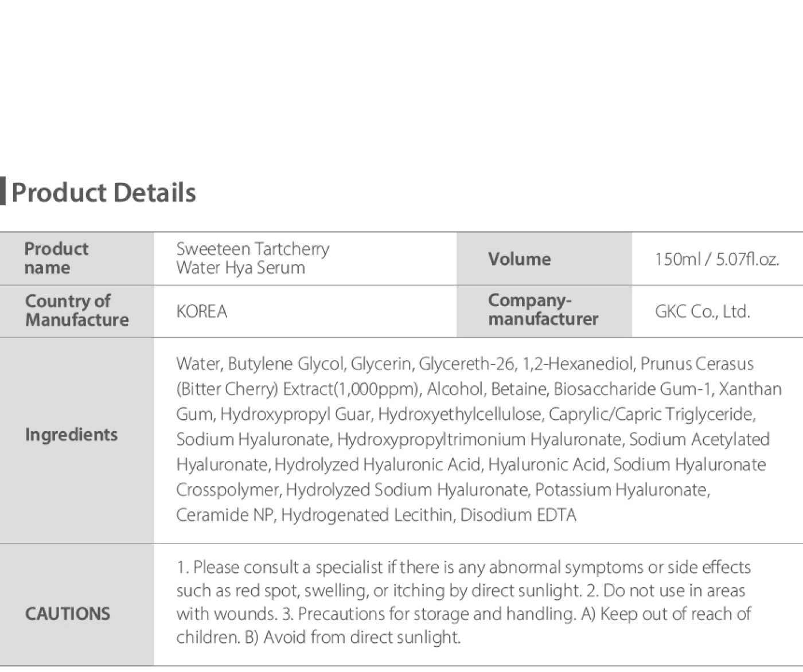Screen dimensions: 803x672
Task: Click the GKC Co., Ltd. value
Action: pyautogui.click(x=702, y=311)
